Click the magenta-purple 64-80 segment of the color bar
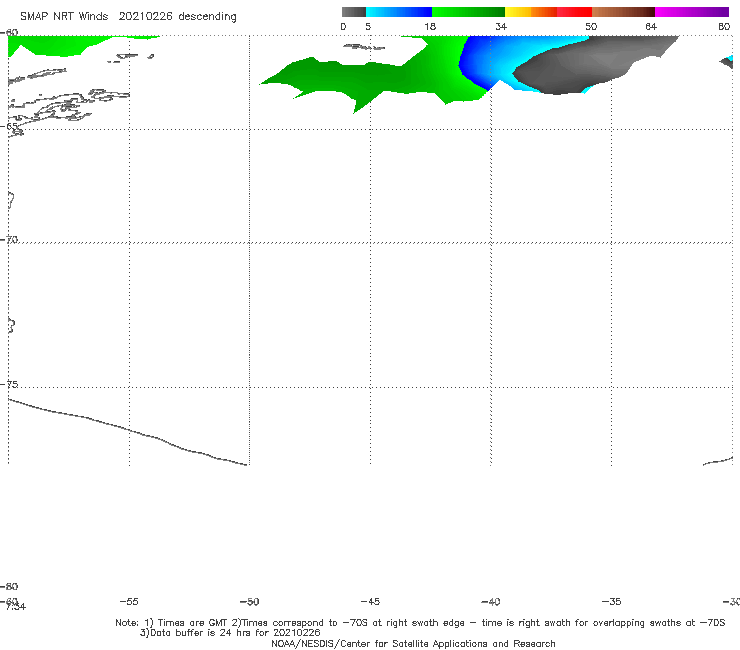 692,12
